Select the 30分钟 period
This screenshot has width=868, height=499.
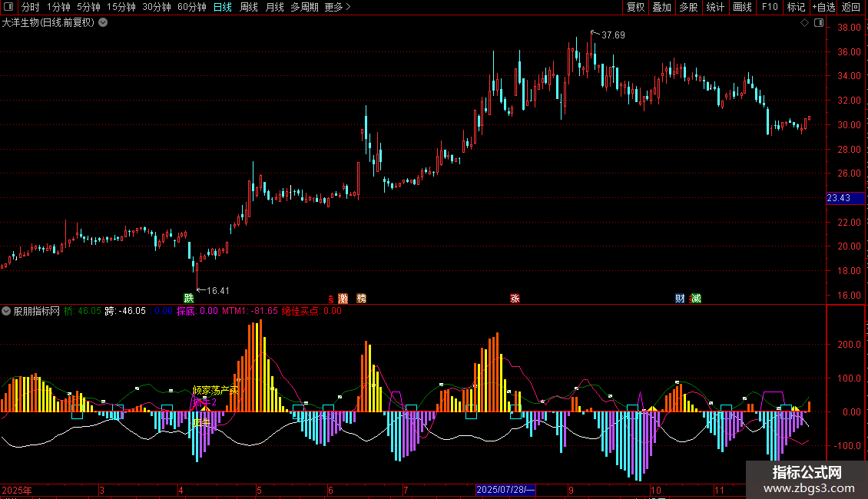(x=157, y=7)
